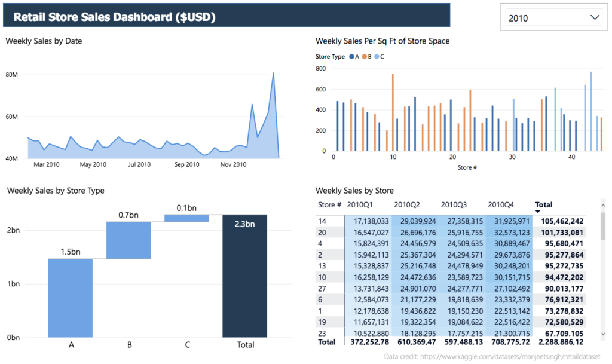Select the 0.1bn bar for store type C
612x364 pixels.
pos(186,218)
